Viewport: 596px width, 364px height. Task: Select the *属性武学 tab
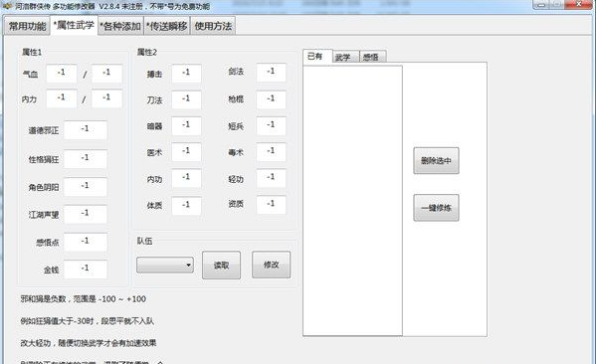tap(74, 25)
